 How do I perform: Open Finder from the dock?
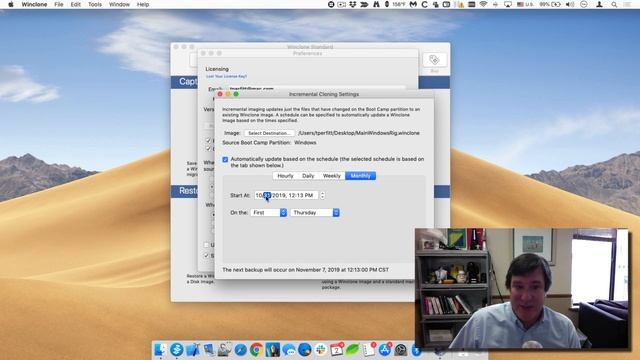pos(160,350)
